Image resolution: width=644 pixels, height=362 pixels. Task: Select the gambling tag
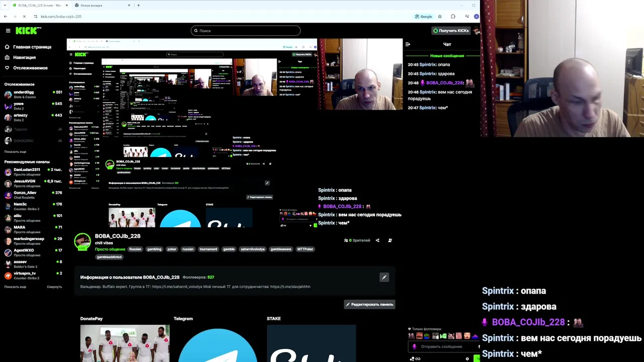point(154,249)
